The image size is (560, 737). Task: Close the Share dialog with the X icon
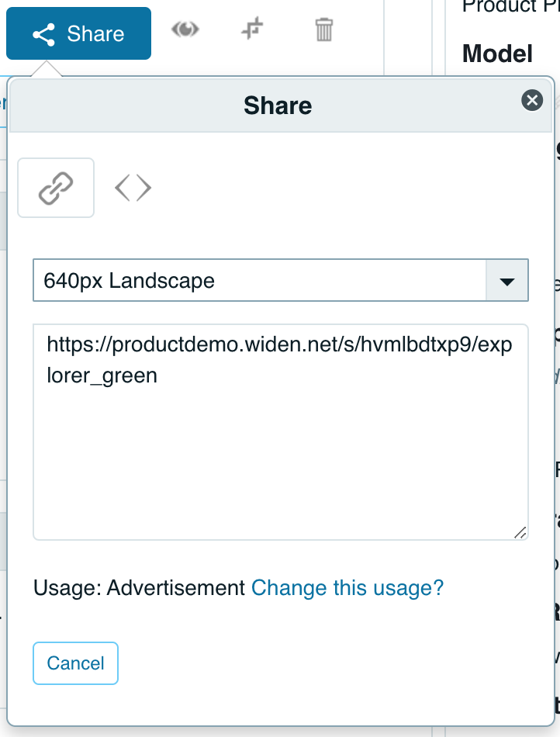531,100
